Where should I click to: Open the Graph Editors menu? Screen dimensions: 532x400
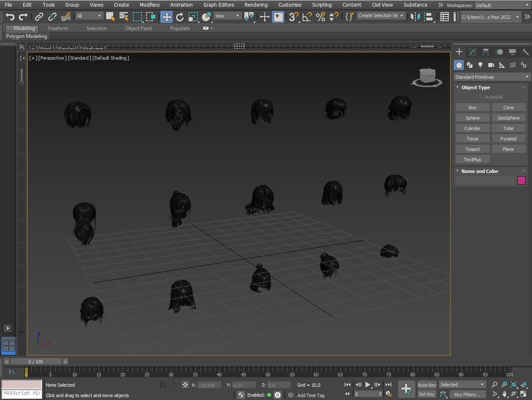(219, 5)
